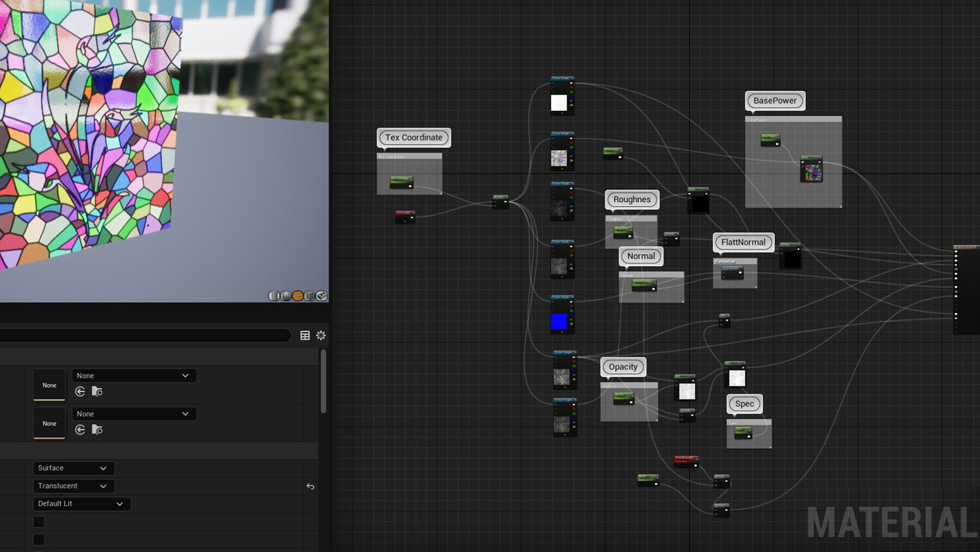Click the details panel search field
Viewport: 980px width, 552px height.
click(144, 335)
